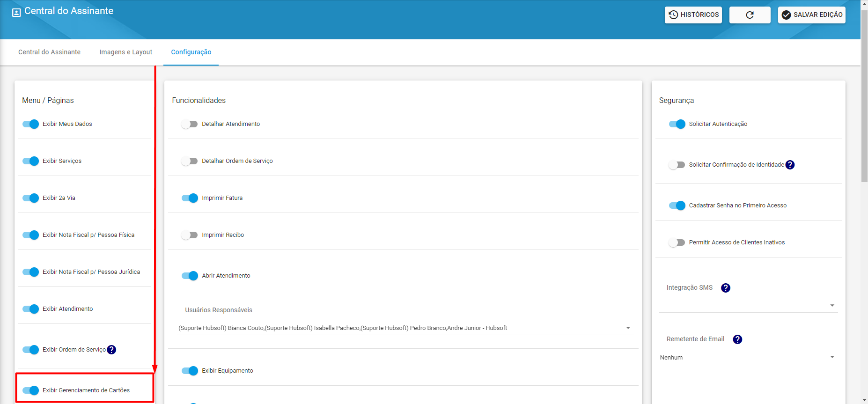Click the page vertical scrollbar
The image size is (868, 404).
864,94
